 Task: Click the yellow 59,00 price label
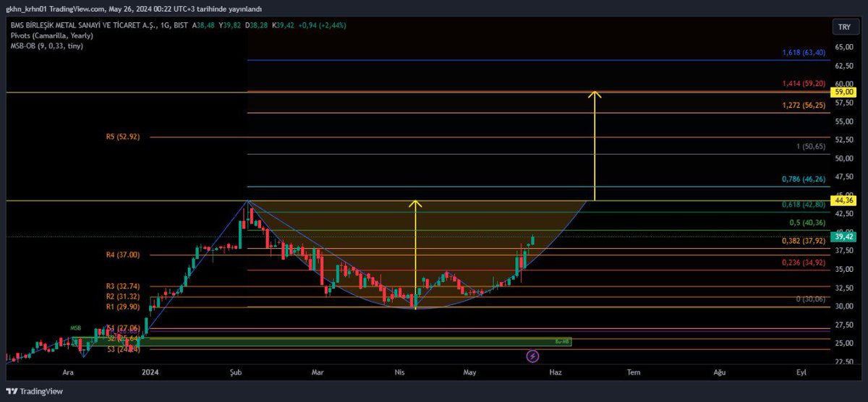coord(844,92)
